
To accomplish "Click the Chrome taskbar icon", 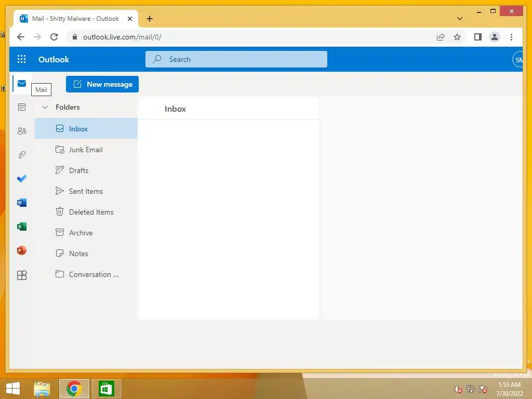I will [74, 389].
